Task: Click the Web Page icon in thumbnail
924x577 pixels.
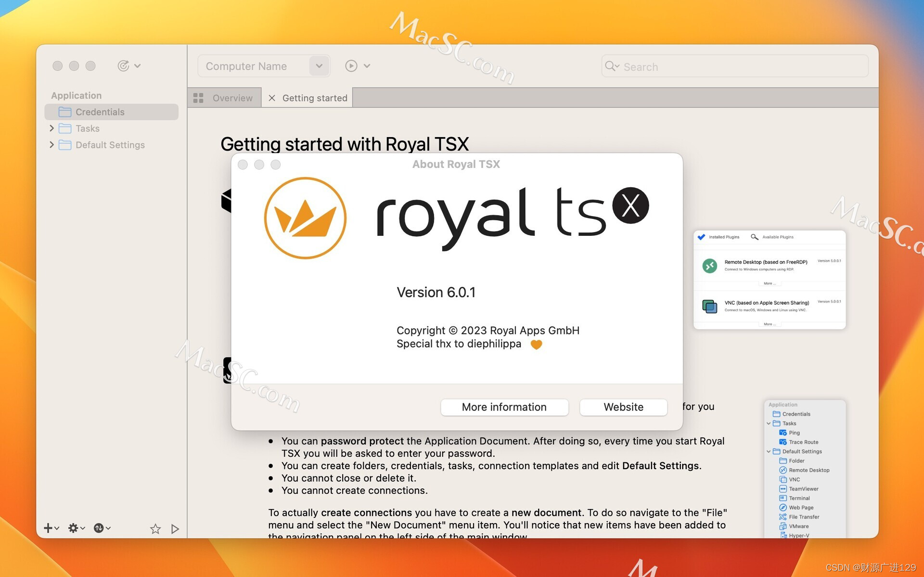Action: pos(783,507)
